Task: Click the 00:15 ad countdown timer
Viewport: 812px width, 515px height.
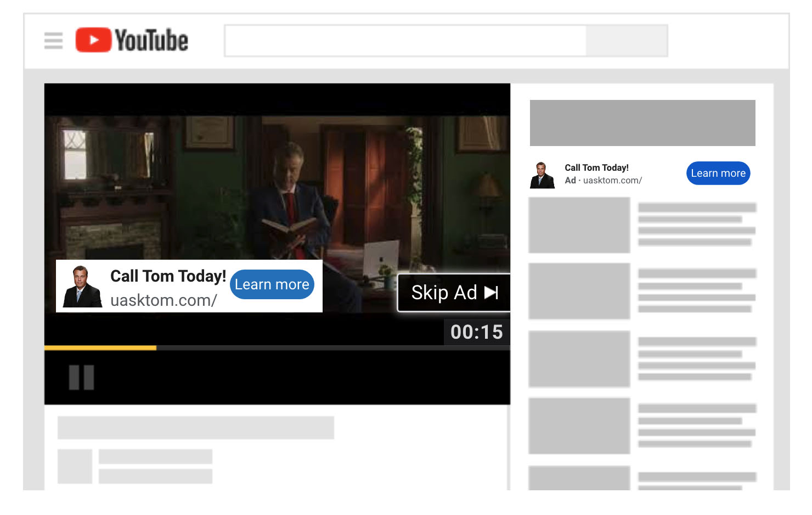Action: [476, 332]
